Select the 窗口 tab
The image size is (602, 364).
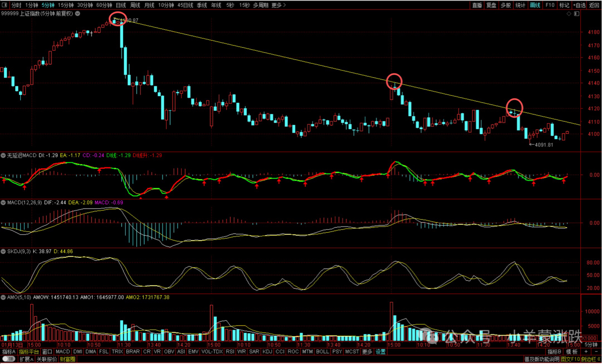47,352
